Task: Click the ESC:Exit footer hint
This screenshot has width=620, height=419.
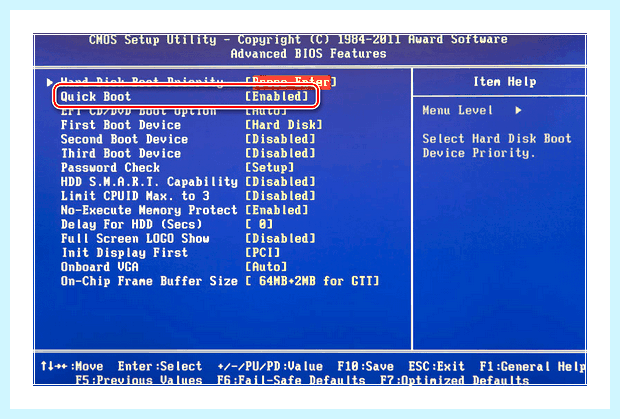Action: pyautogui.click(x=436, y=366)
